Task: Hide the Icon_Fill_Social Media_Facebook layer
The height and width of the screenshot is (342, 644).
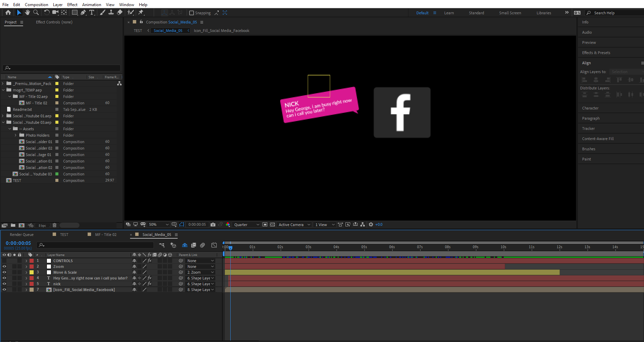Action: point(4,290)
